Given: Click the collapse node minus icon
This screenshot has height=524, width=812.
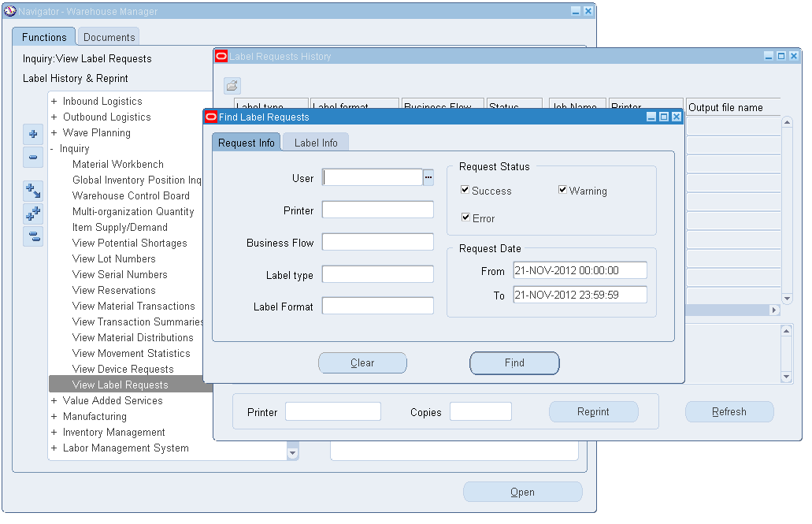Looking at the screenshot, I should click(33, 157).
